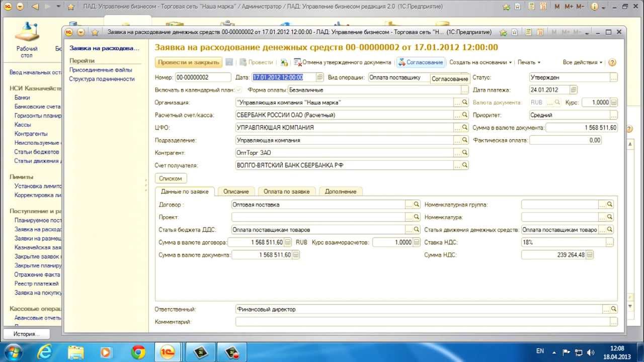
Task: Click the 1C application icon in taskbar
Action: pyautogui.click(x=167, y=352)
